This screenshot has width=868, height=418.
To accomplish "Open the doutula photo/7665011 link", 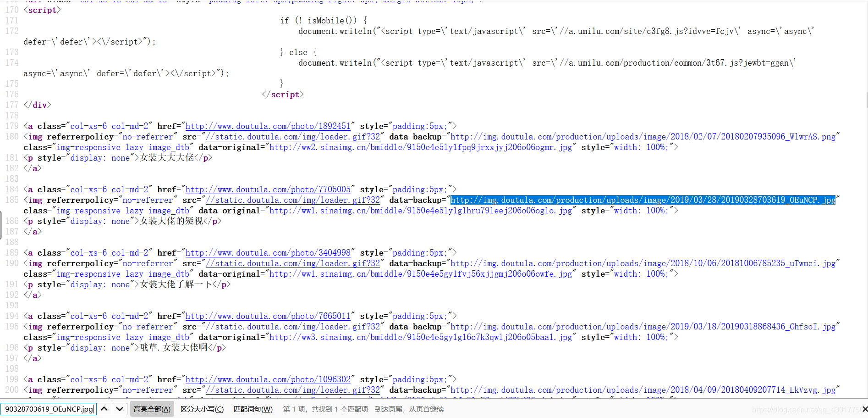I will tap(268, 316).
